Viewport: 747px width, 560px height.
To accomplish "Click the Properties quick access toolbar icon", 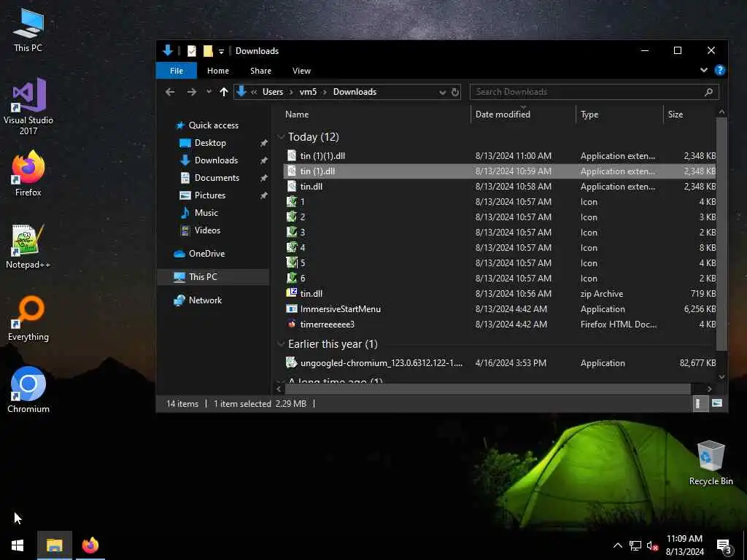I will pyautogui.click(x=192, y=50).
